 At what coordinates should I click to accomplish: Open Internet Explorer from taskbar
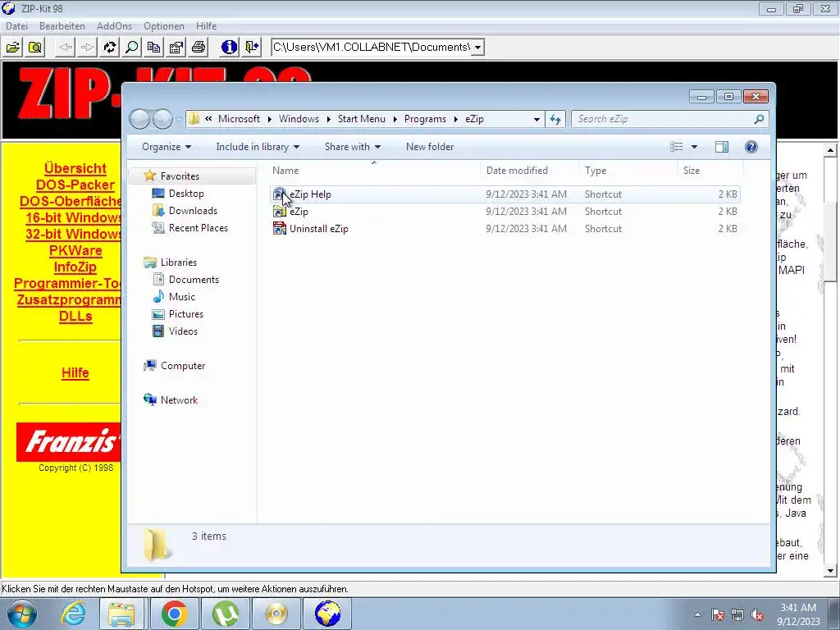pos(73,614)
